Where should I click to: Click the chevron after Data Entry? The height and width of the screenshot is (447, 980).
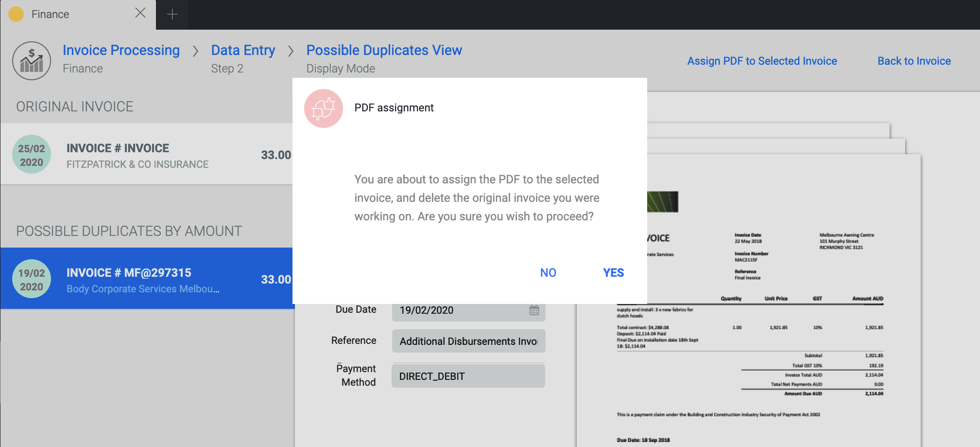(x=291, y=51)
